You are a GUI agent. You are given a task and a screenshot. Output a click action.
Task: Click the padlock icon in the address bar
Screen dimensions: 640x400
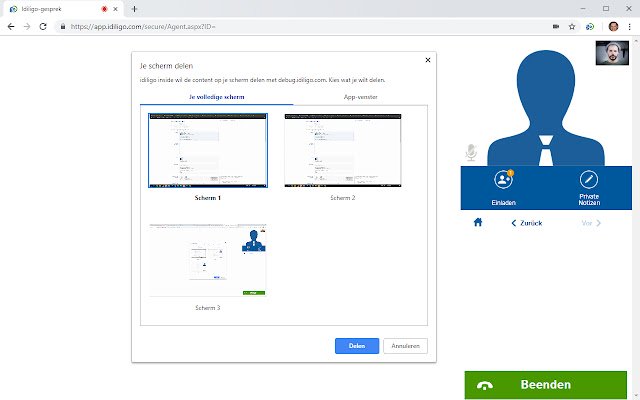click(63, 27)
